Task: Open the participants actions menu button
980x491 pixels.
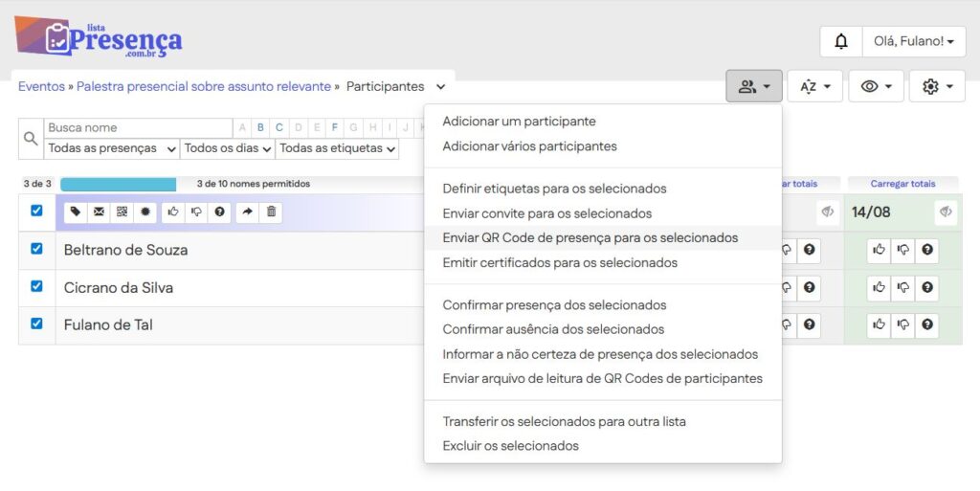Action: tap(754, 86)
